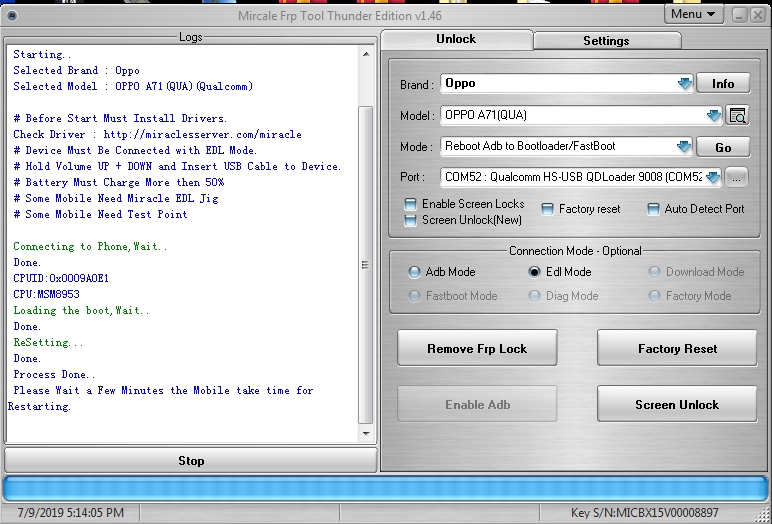Click the Enable Adb button
The width and height of the screenshot is (772, 524).
tap(477, 404)
